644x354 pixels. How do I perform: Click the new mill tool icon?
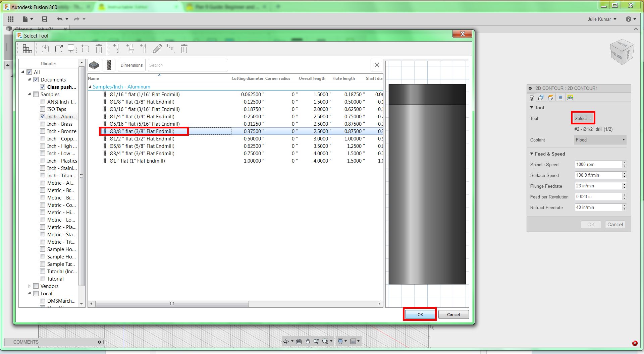click(x=116, y=49)
